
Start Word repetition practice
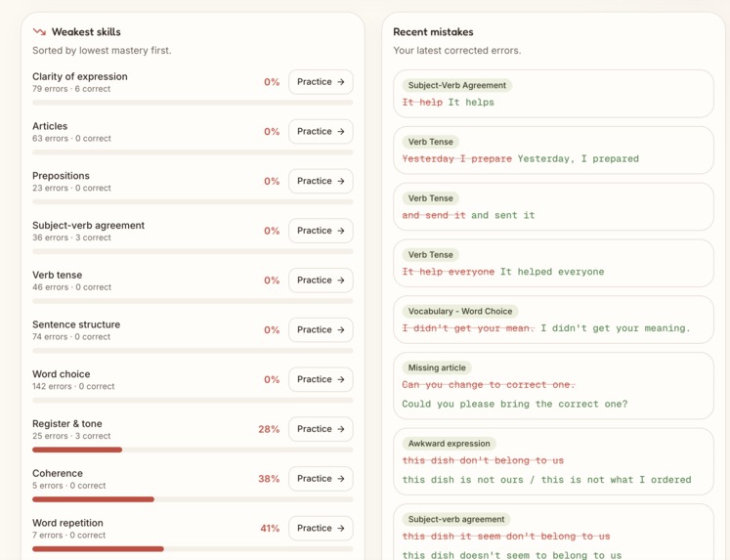(x=321, y=529)
